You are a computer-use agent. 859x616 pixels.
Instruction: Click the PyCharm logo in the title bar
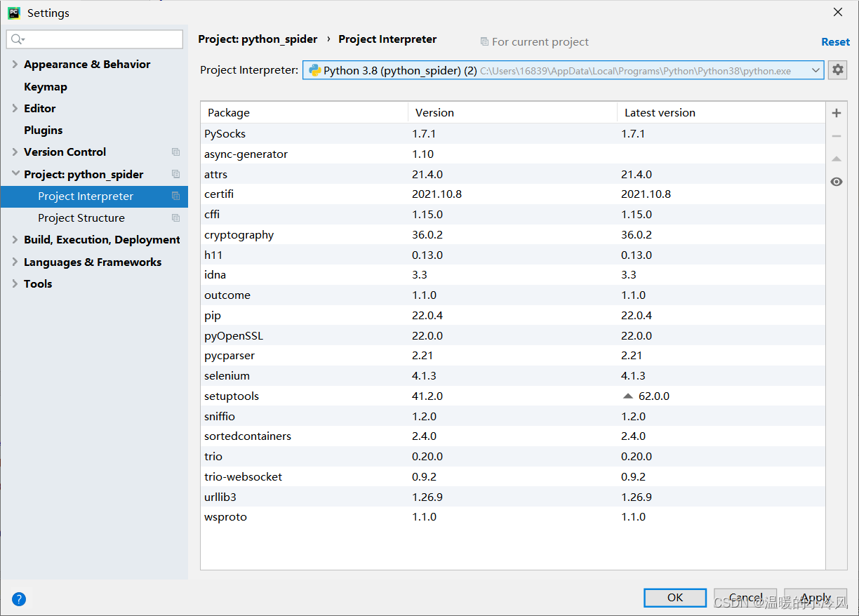point(13,13)
